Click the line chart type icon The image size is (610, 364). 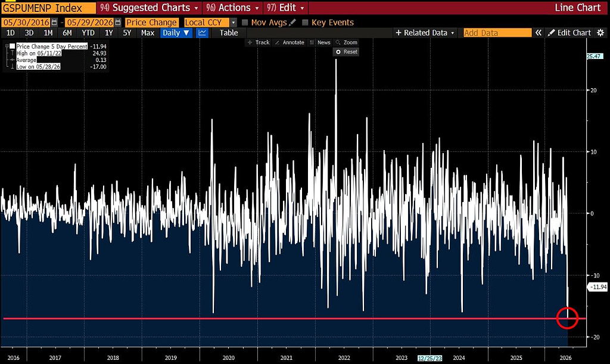[x=202, y=33]
